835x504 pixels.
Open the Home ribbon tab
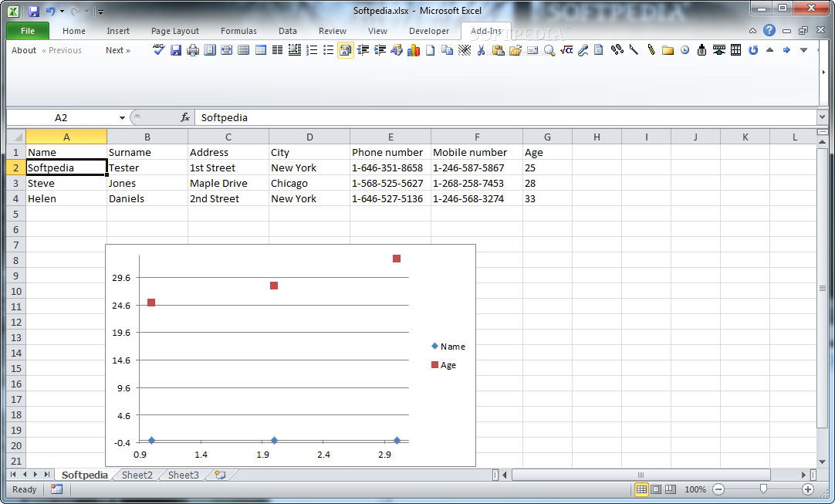pos(74,31)
